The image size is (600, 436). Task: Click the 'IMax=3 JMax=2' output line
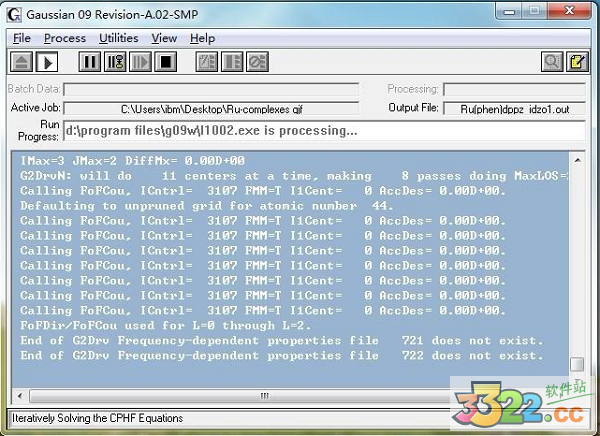[132, 161]
